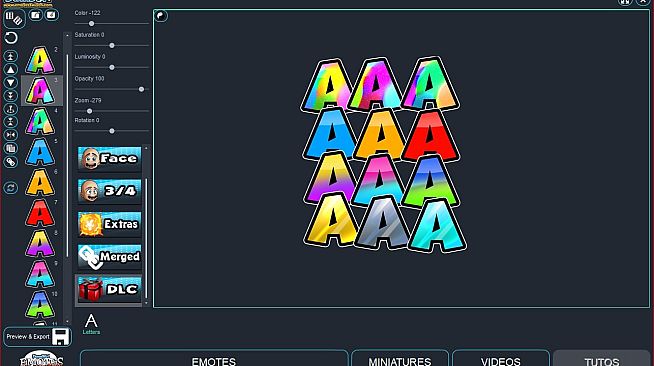Click the layer list scroll-down arrow
The image size is (654, 366).
click(x=68, y=321)
